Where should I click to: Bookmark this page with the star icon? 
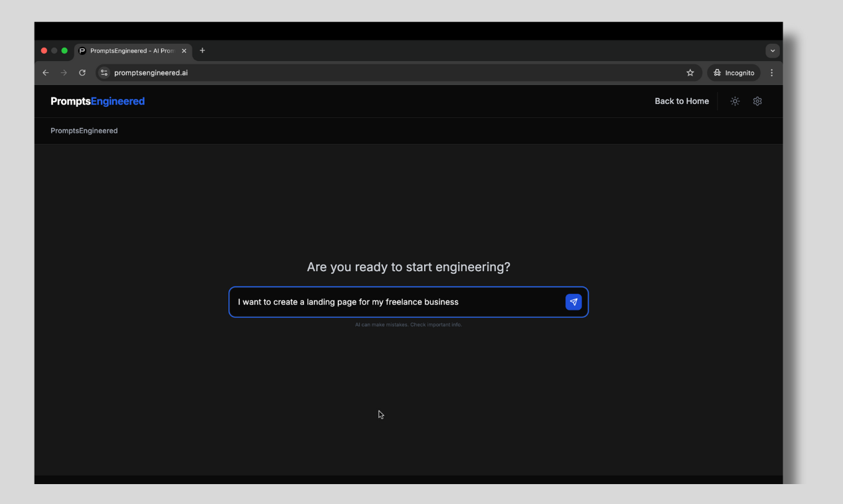coord(690,73)
